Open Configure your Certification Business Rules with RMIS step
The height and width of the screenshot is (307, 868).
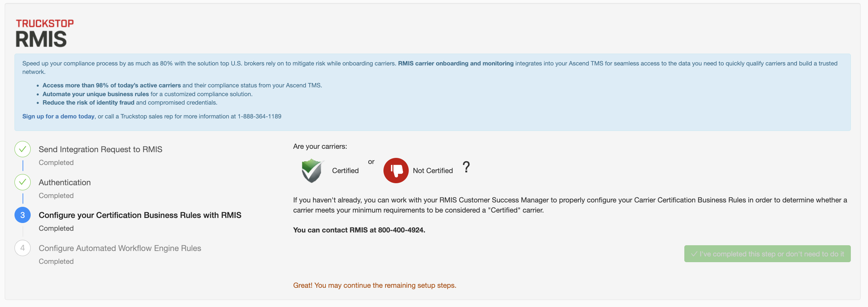coord(140,215)
